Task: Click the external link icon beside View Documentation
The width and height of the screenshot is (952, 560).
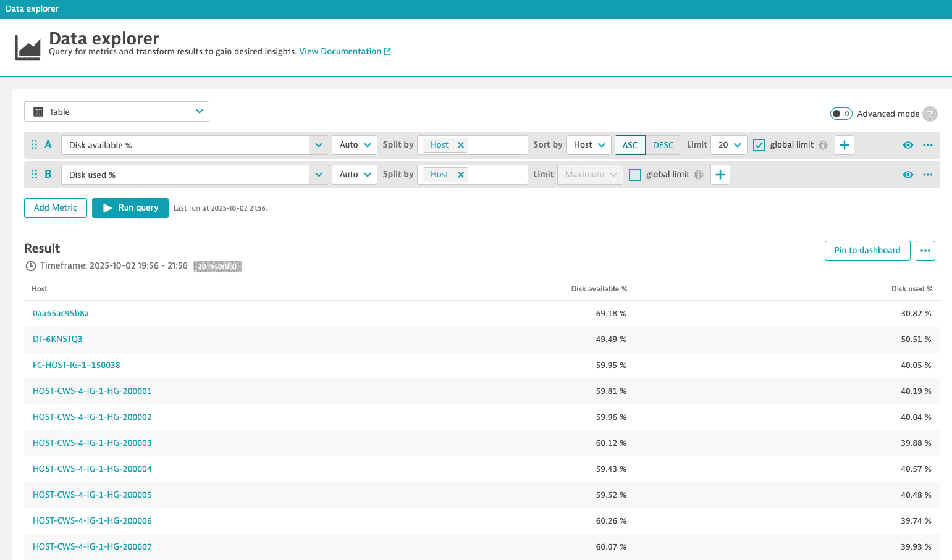Action: coord(387,52)
